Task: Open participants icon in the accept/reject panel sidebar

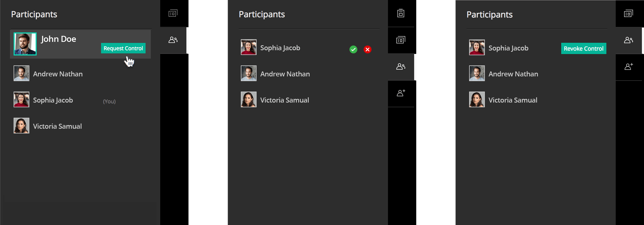Action: tap(401, 67)
